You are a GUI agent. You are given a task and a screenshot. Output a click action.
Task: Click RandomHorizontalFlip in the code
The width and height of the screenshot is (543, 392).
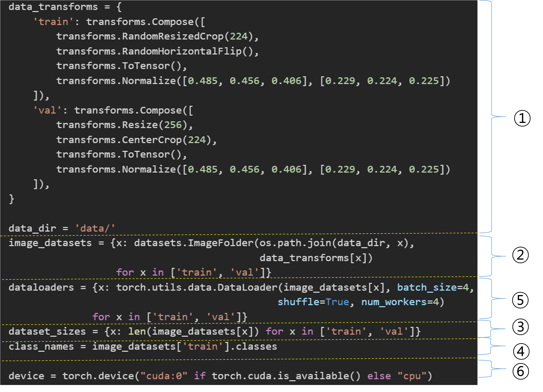click(181, 51)
